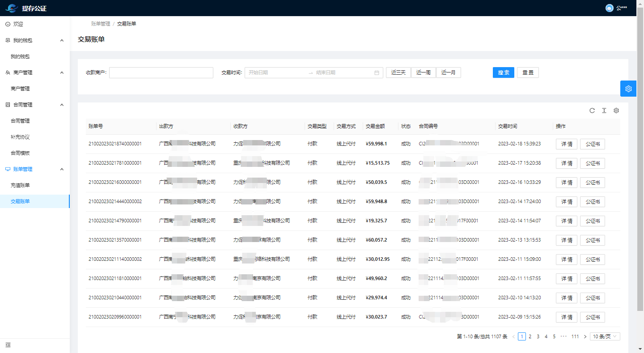
Task: Click amount ¥60,057.2
Action: pyautogui.click(x=376, y=240)
